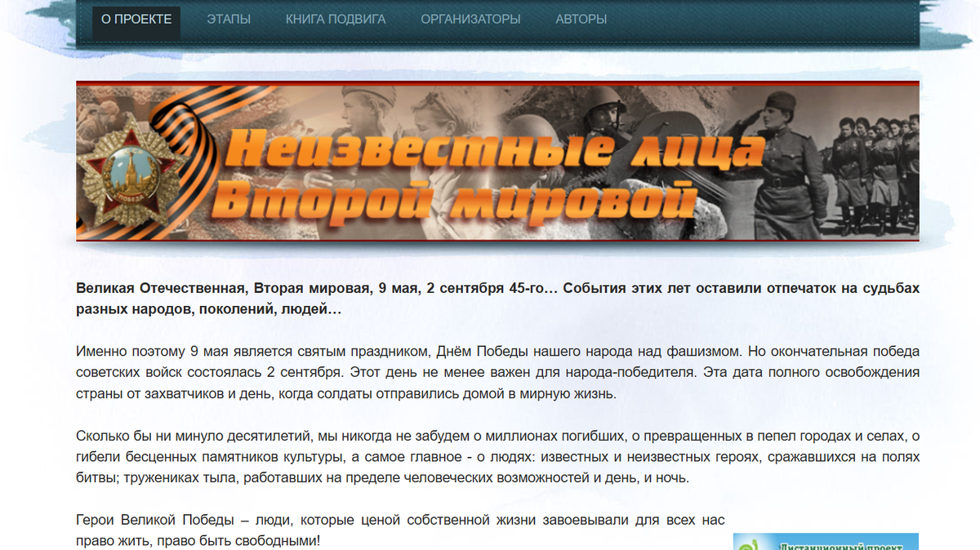Select the ЭТАПЫ navigation tab

(x=229, y=18)
